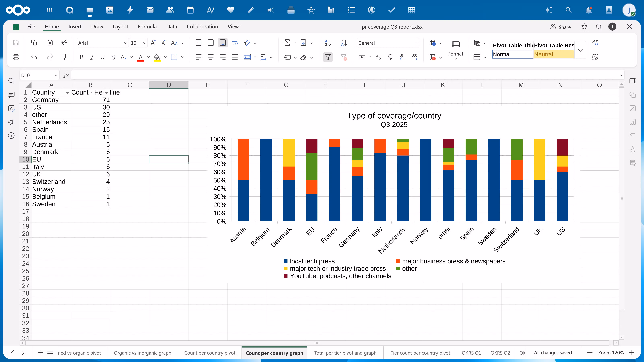
Task: Toggle underline formatting
Action: (x=103, y=57)
